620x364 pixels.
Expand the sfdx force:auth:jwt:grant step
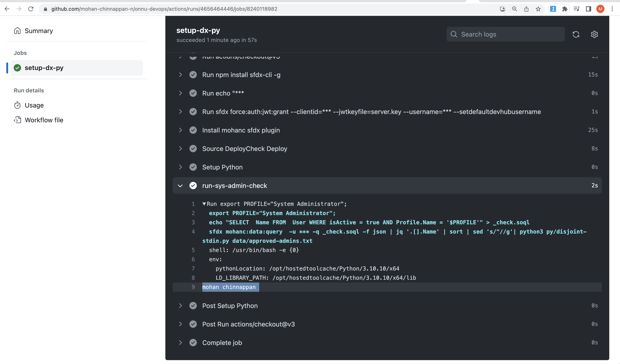pyautogui.click(x=180, y=112)
